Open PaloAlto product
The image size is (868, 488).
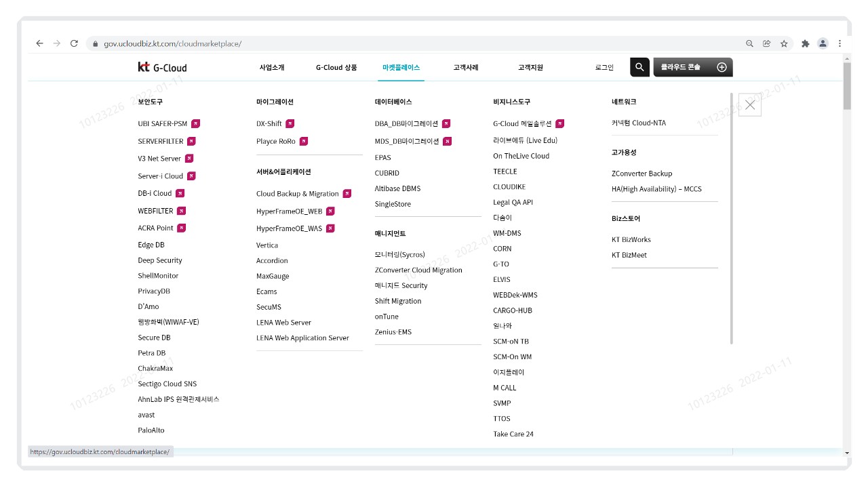151,430
